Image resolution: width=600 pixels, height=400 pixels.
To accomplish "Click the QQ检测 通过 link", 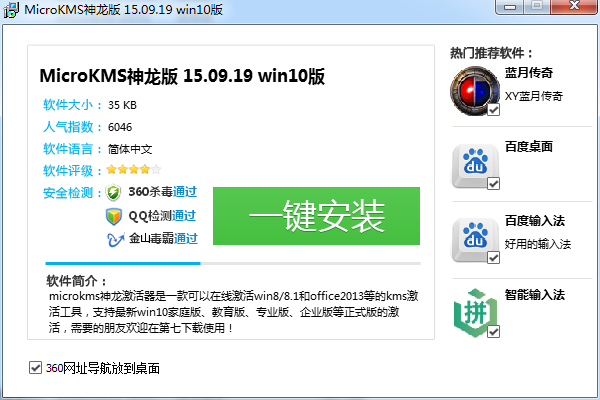I will click(184, 216).
